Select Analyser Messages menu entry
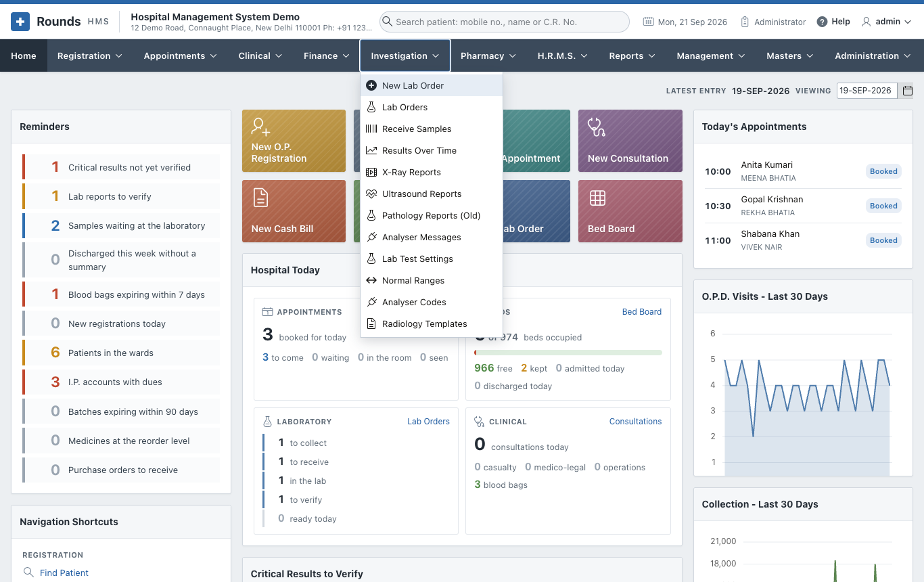Screen dimensions: 924x582 click(432, 237)
